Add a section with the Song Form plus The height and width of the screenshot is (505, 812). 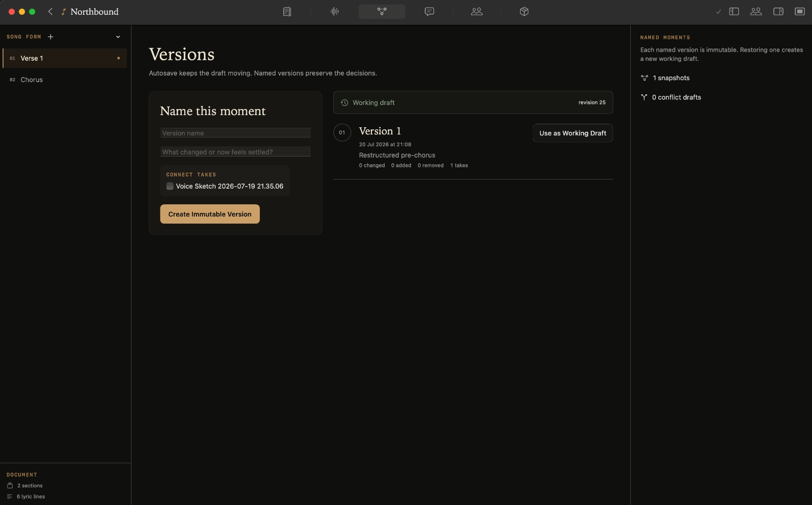(x=50, y=37)
